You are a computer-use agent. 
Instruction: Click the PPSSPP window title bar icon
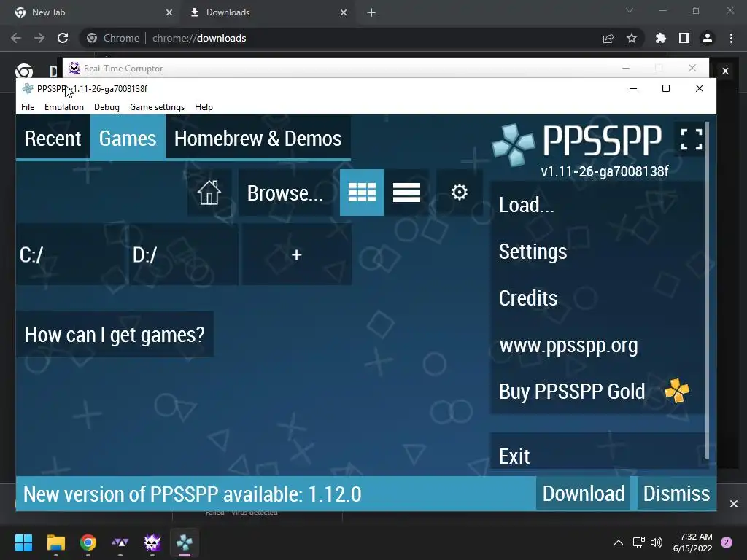click(28, 88)
